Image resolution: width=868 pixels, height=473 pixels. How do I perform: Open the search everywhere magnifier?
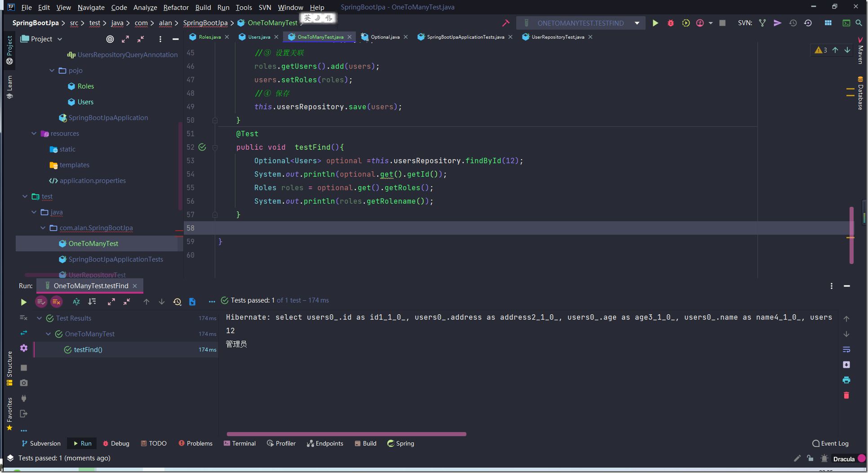(859, 23)
